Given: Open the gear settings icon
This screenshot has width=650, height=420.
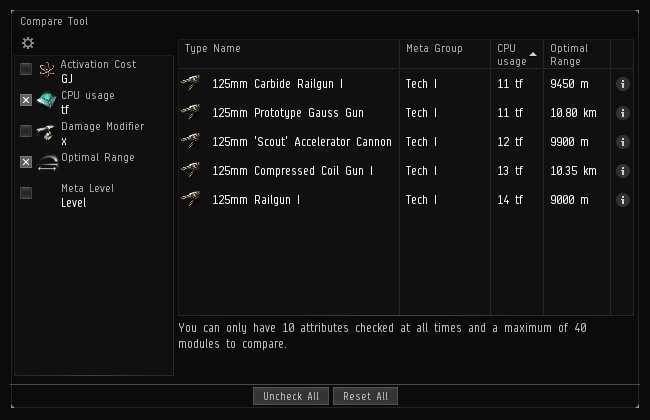Looking at the screenshot, I should 28,43.
